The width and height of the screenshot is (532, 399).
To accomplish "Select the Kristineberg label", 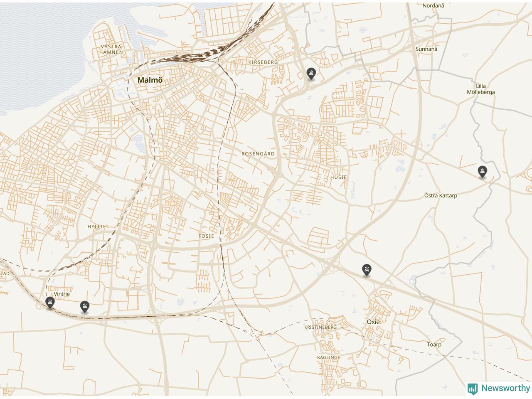I will point(320,327).
